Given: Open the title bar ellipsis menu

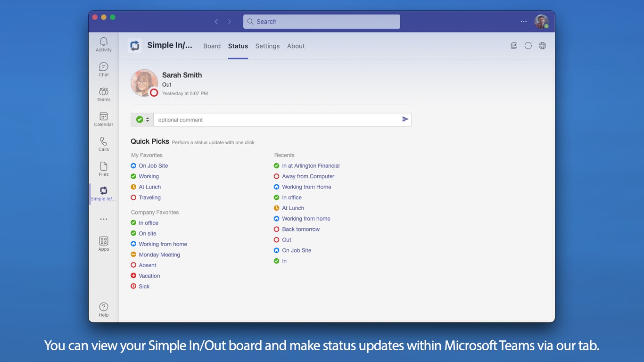Looking at the screenshot, I should (524, 22).
